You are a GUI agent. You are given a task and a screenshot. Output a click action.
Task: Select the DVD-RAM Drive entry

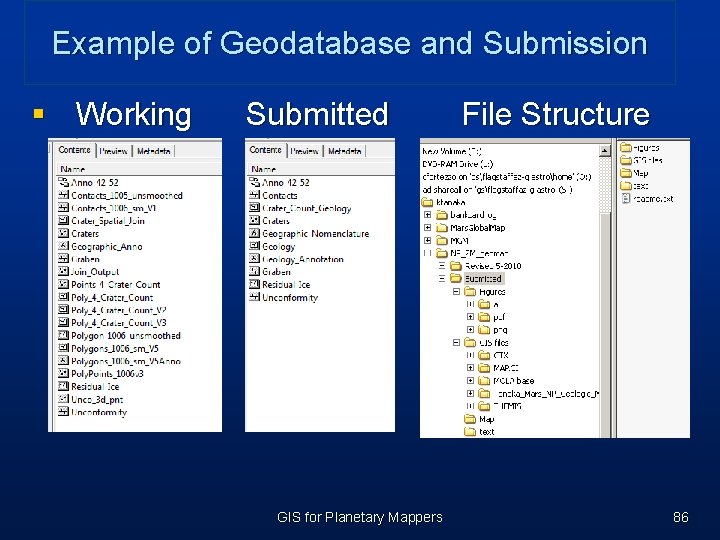(x=457, y=164)
